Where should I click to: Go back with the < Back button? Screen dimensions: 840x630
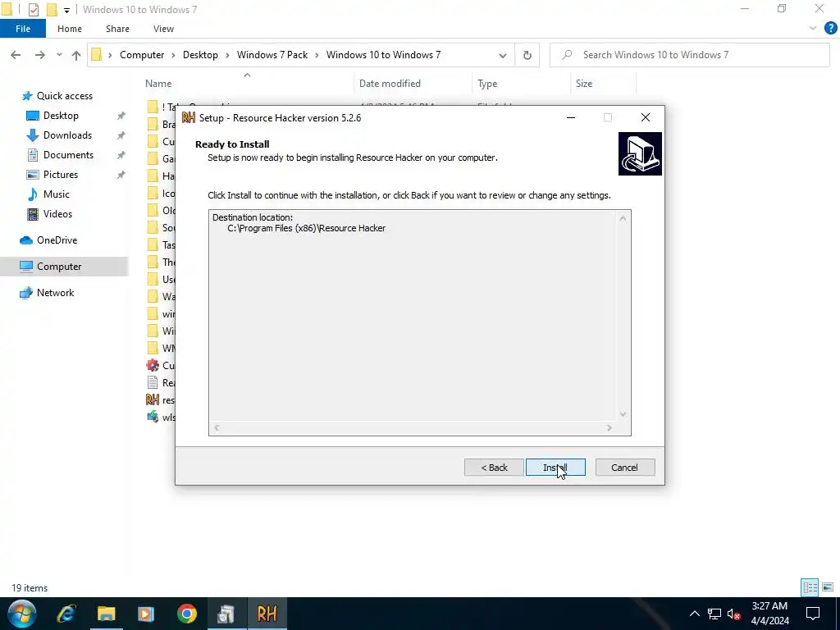pyautogui.click(x=493, y=467)
